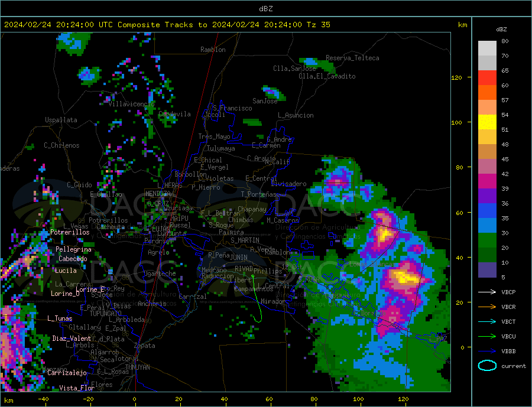Viewport: 532px width, 407px height.
Task: Click the 'Chapanay' map label
Action: 252,209
